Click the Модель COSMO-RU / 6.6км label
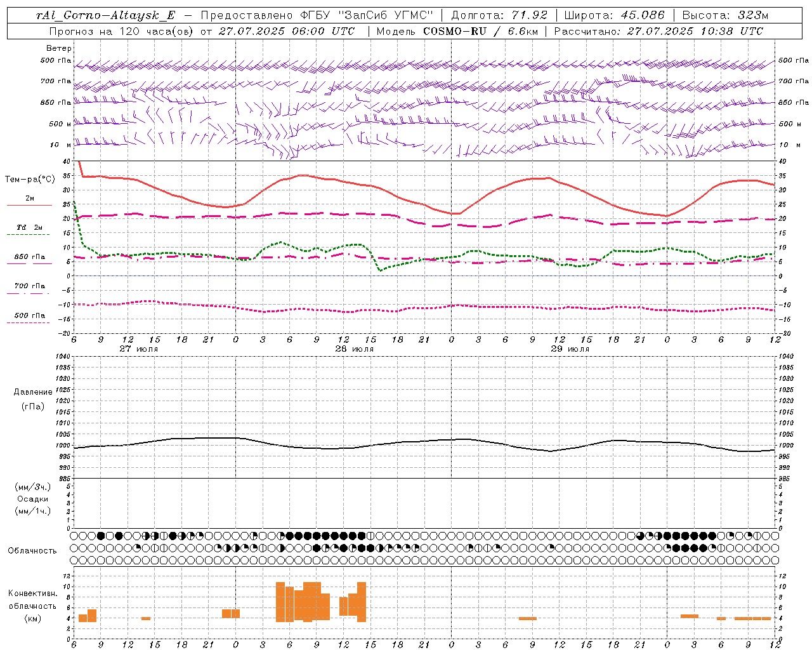 tap(457, 31)
